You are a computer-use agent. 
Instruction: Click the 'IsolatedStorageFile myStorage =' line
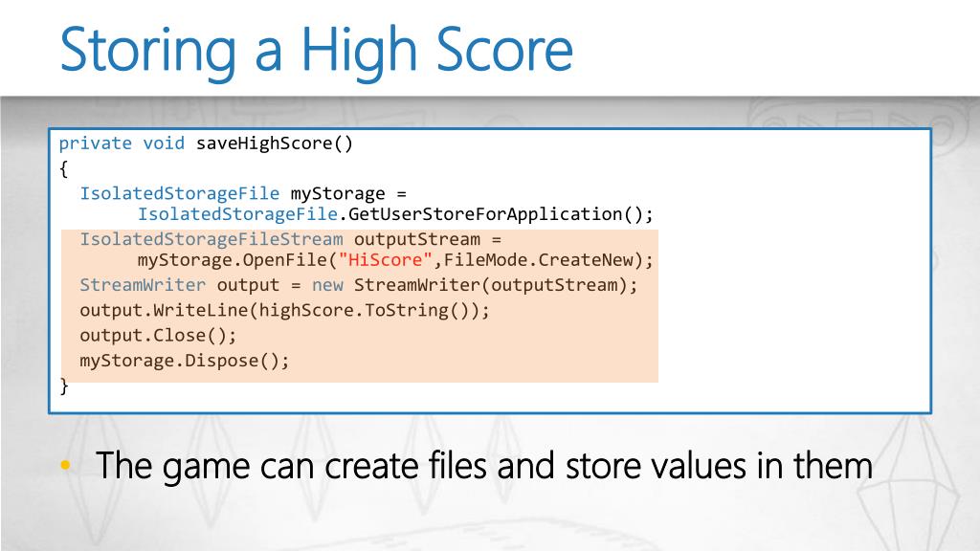pyautogui.click(x=243, y=193)
